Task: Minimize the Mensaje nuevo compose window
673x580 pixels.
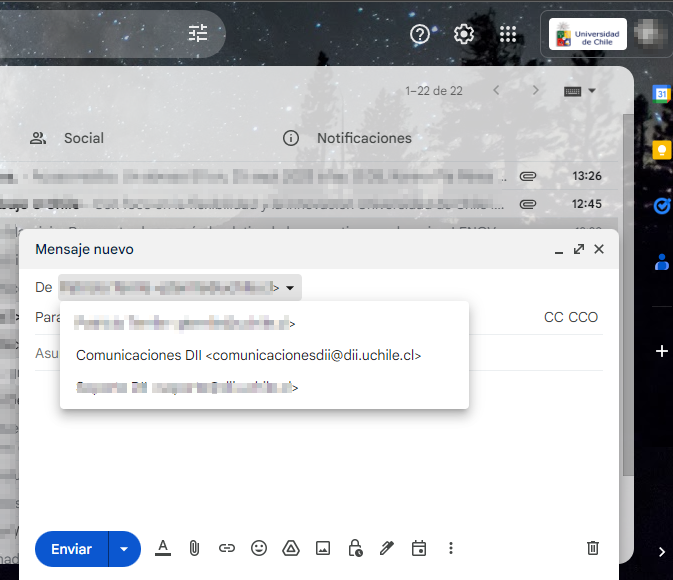Action: pyautogui.click(x=558, y=250)
